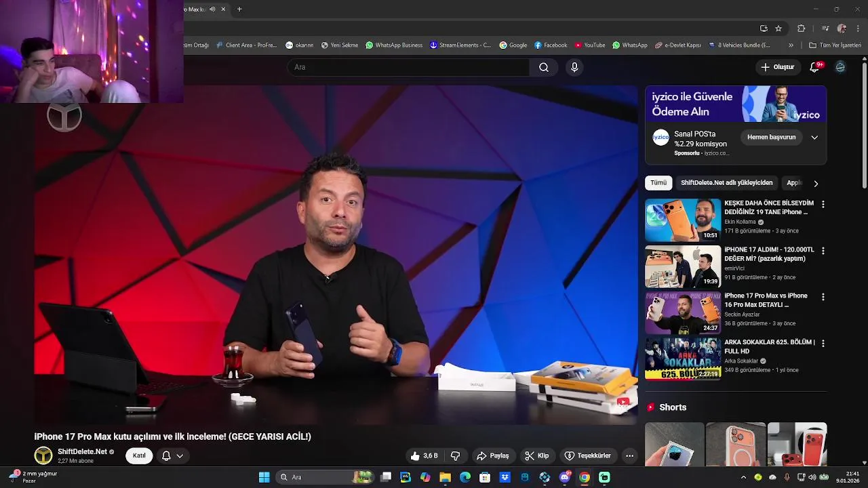Open Chrome media controls icon

click(825, 28)
